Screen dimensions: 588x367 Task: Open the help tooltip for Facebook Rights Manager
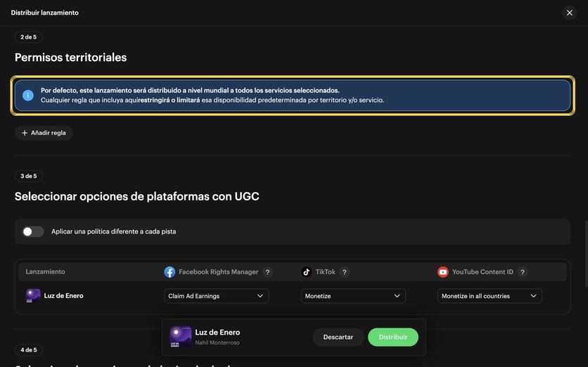[x=267, y=272]
